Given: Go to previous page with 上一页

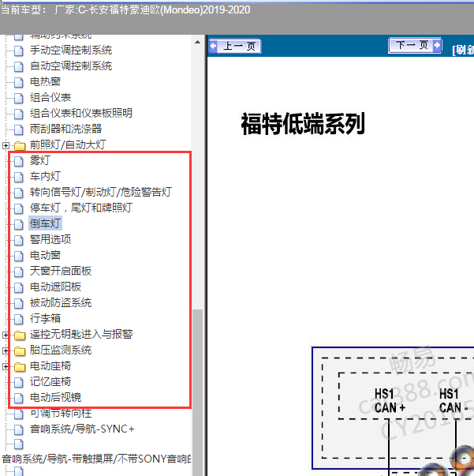Looking at the screenshot, I should pyautogui.click(x=235, y=47).
